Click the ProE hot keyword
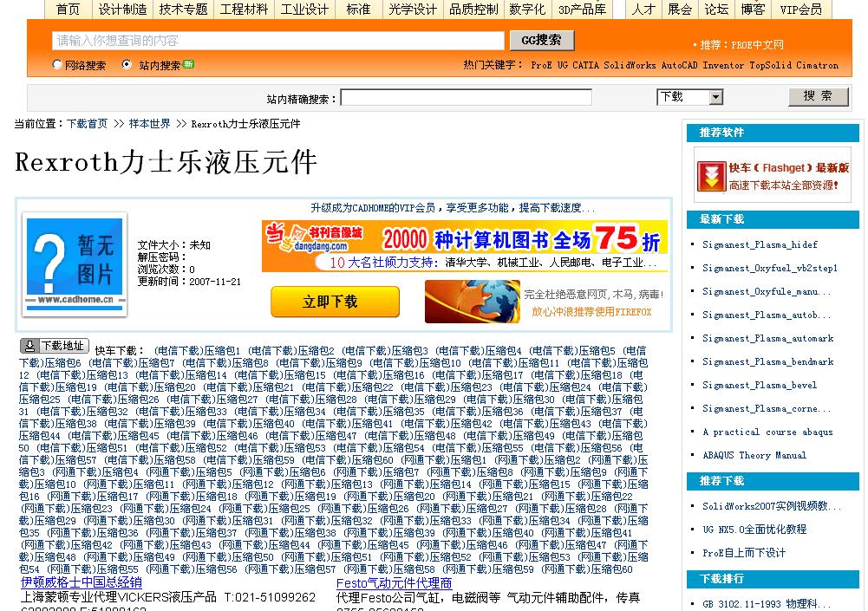Viewport: 868px width, 611px height. coord(541,65)
